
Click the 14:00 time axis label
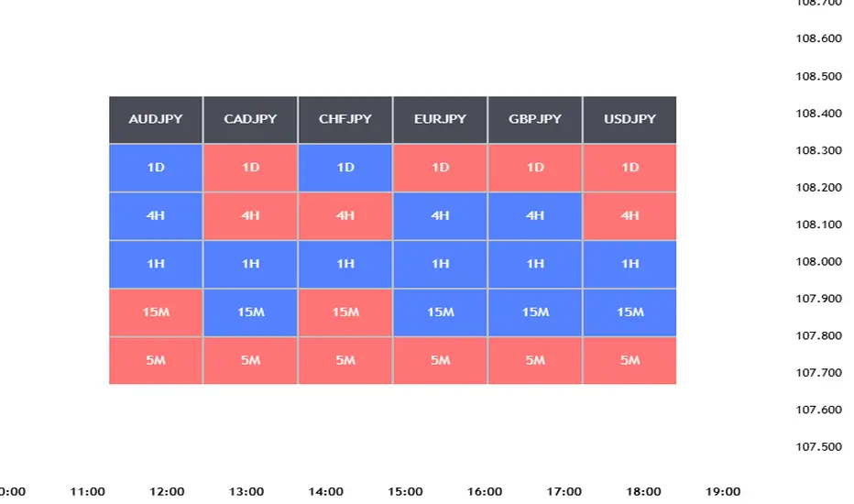[326, 492]
